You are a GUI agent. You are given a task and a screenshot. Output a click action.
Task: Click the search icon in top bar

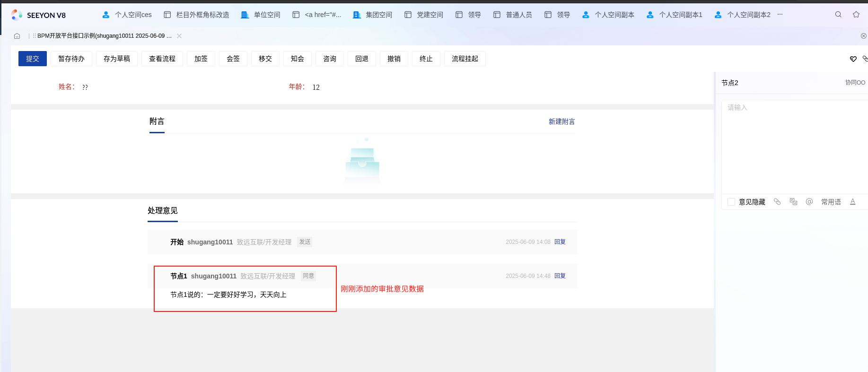coord(838,15)
